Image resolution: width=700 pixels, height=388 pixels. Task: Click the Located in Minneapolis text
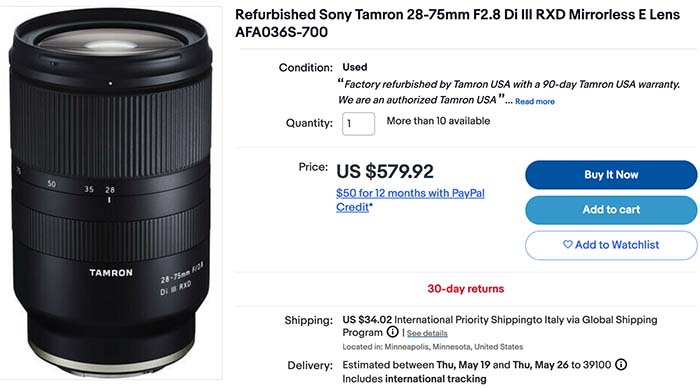coord(433,346)
